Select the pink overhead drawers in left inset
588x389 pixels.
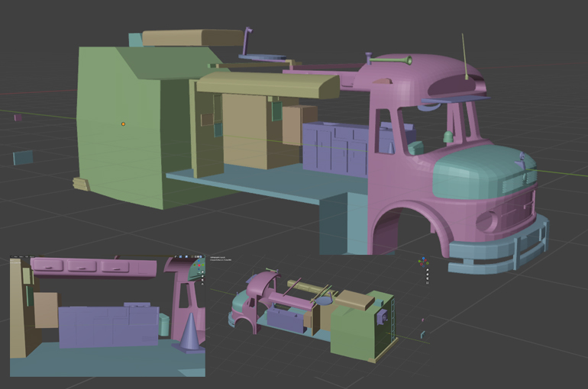coord(94,266)
